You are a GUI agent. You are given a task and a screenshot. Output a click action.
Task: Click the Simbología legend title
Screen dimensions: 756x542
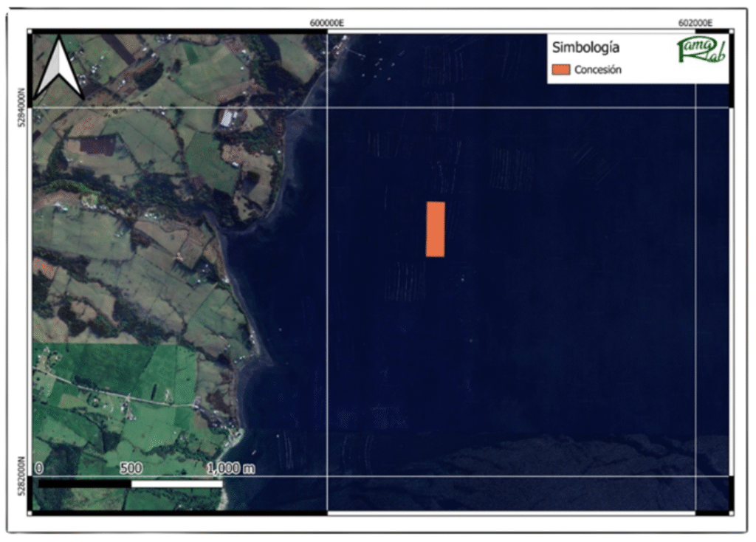pyautogui.click(x=585, y=49)
